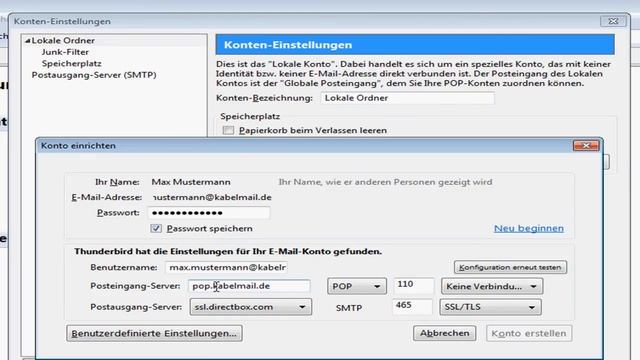Click the SMTP port 465 field
The width and height of the screenshot is (640, 360).
pyautogui.click(x=412, y=306)
